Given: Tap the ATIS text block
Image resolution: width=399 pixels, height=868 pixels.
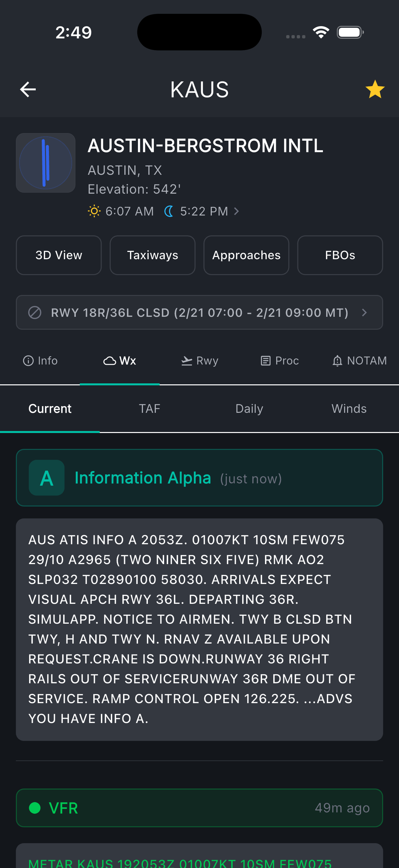Looking at the screenshot, I should 199,629.
